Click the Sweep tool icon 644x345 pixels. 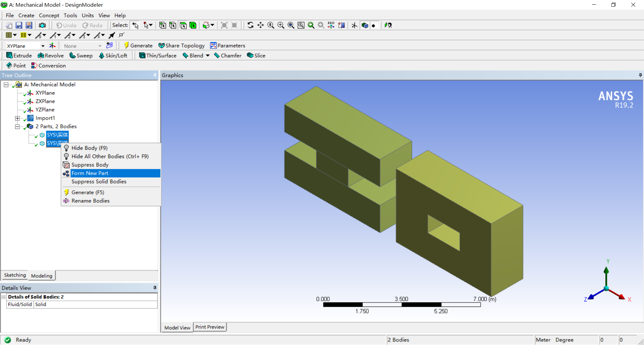point(72,56)
